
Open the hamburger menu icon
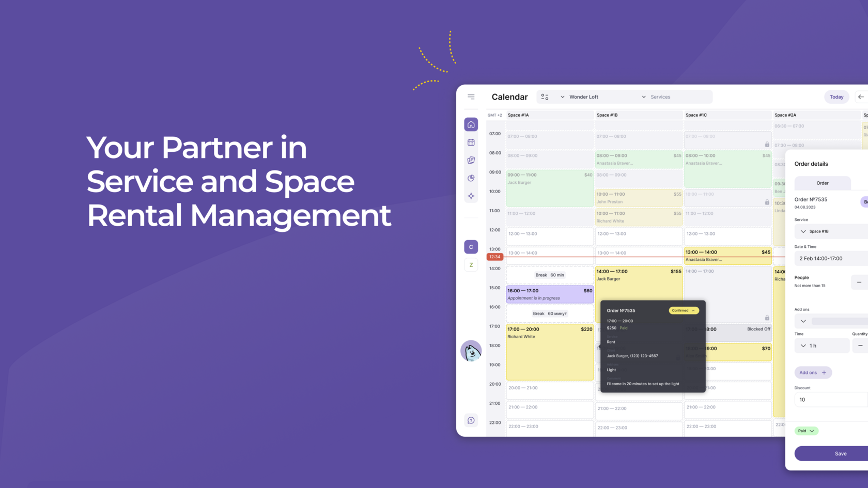471,97
